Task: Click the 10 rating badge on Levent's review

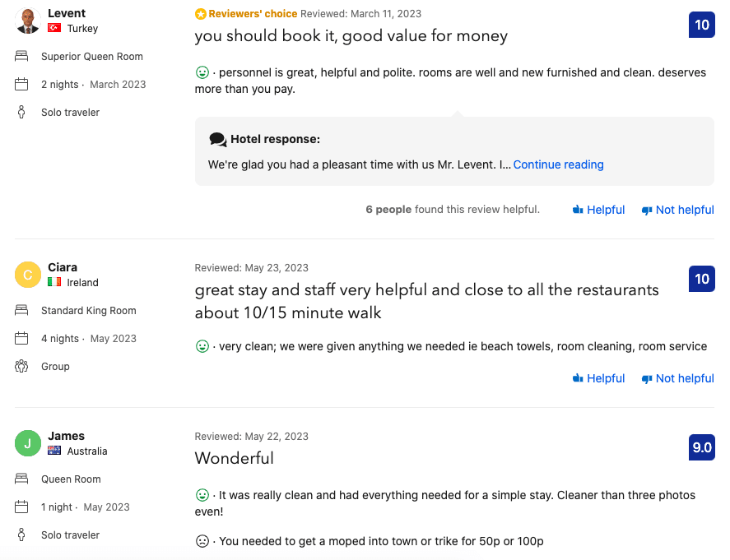Action: click(x=702, y=25)
